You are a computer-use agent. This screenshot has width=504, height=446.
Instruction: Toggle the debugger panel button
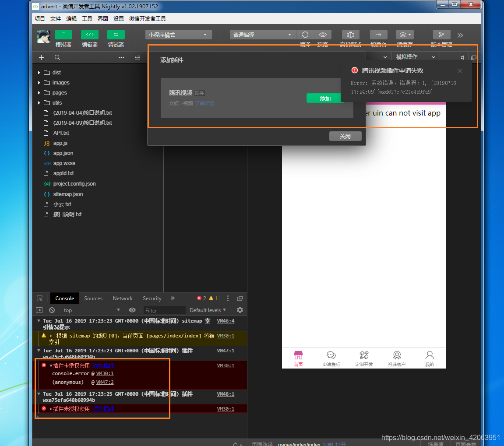(x=116, y=35)
